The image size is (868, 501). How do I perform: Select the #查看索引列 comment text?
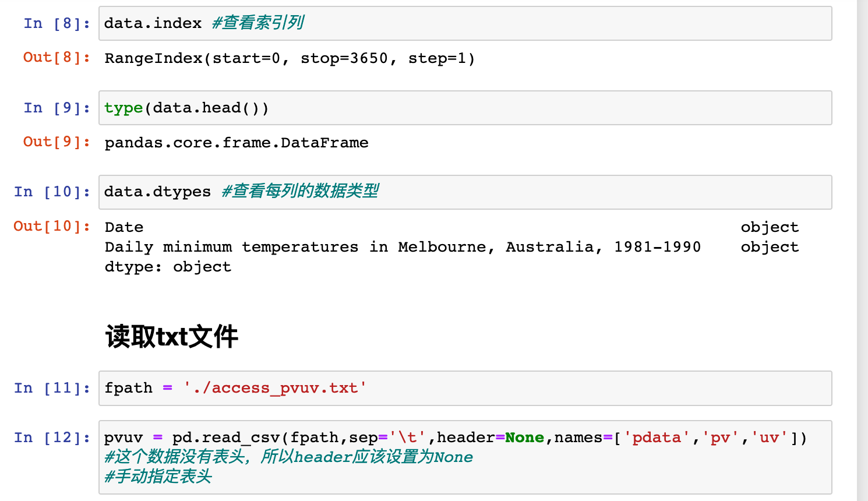click(x=257, y=23)
